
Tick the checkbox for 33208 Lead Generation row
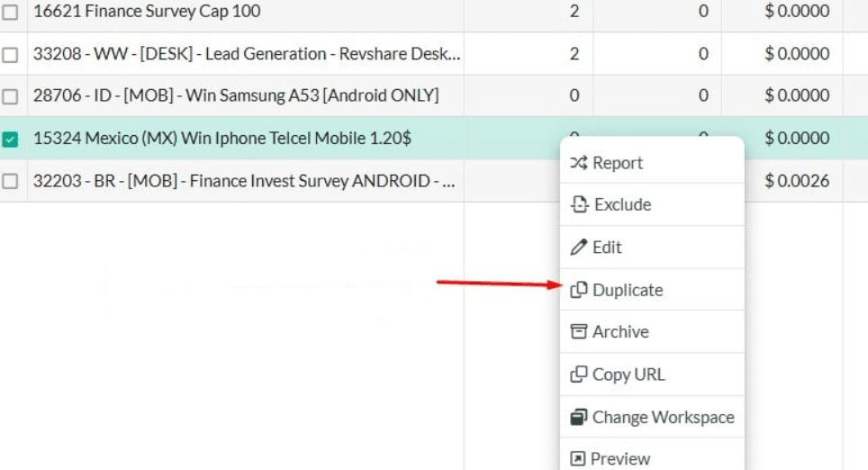click(x=11, y=55)
